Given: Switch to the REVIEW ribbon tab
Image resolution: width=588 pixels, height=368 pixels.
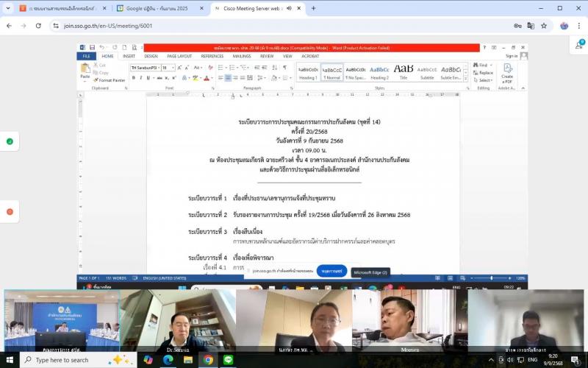Looking at the screenshot, I should click(x=267, y=57).
